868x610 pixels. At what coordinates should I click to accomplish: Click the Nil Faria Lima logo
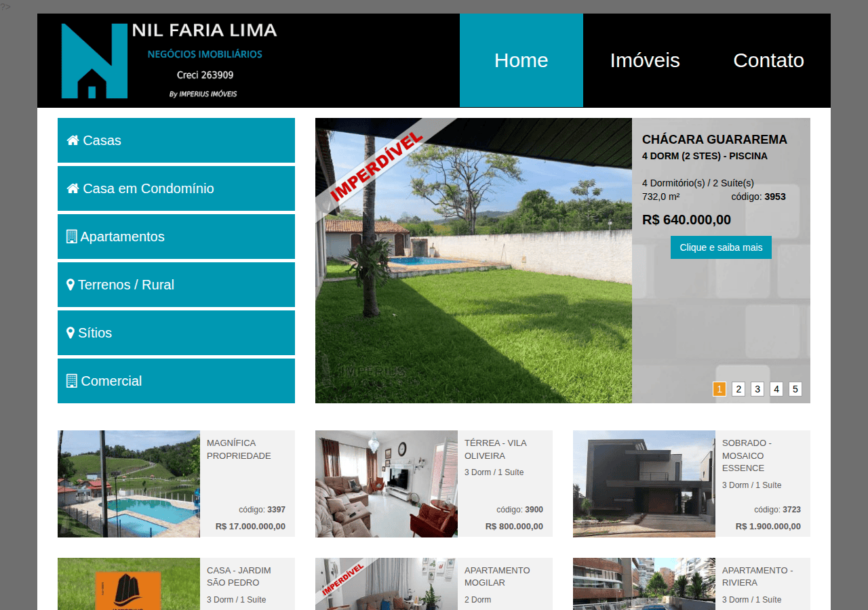coord(169,60)
